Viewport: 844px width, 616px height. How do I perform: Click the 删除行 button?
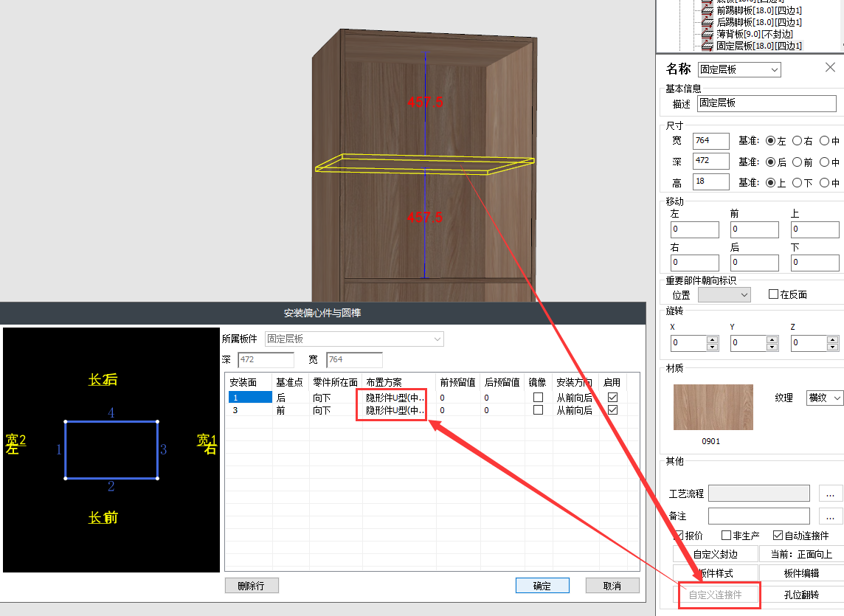[252, 585]
